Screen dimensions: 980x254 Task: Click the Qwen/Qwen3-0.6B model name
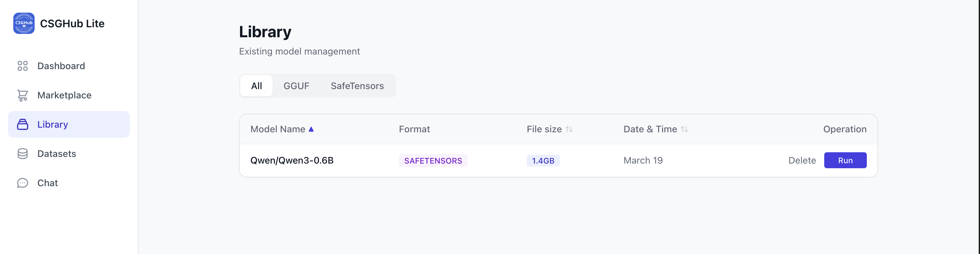[292, 161]
